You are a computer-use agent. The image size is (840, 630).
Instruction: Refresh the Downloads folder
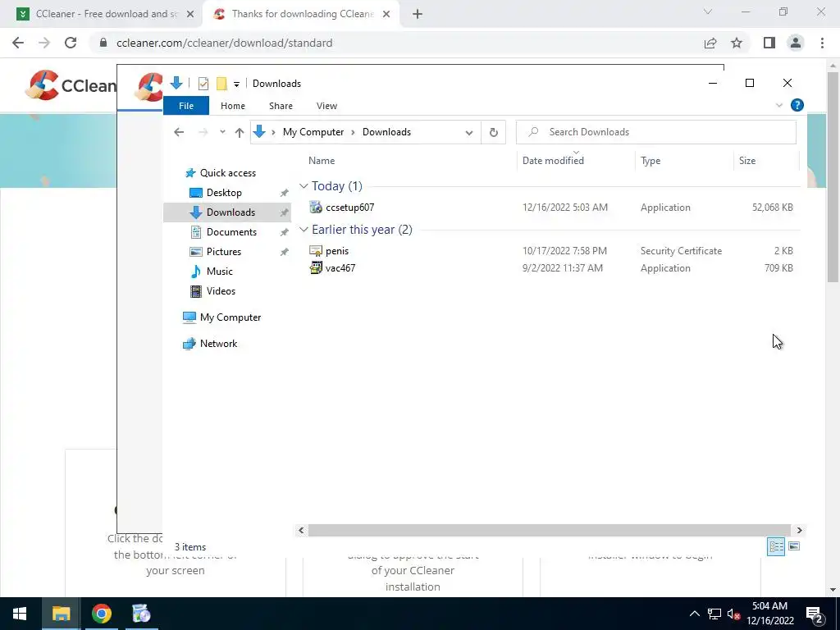[493, 132]
